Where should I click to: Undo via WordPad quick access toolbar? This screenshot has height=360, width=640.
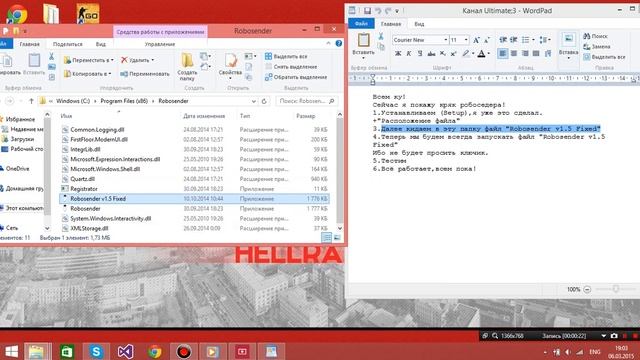[x=378, y=11]
